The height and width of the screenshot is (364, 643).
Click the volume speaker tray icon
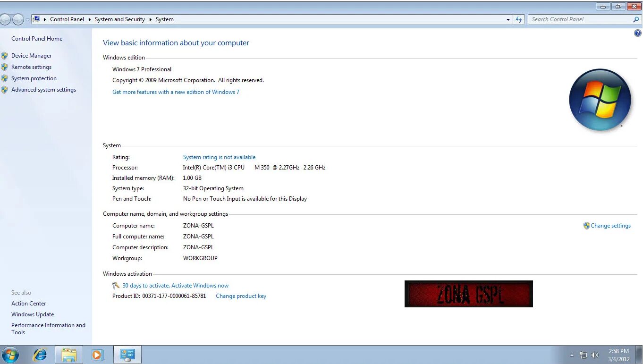point(595,355)
